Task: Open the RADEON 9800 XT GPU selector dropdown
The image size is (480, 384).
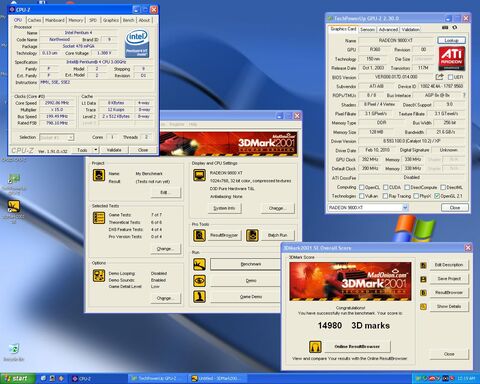Action: [x=405, y=208]
